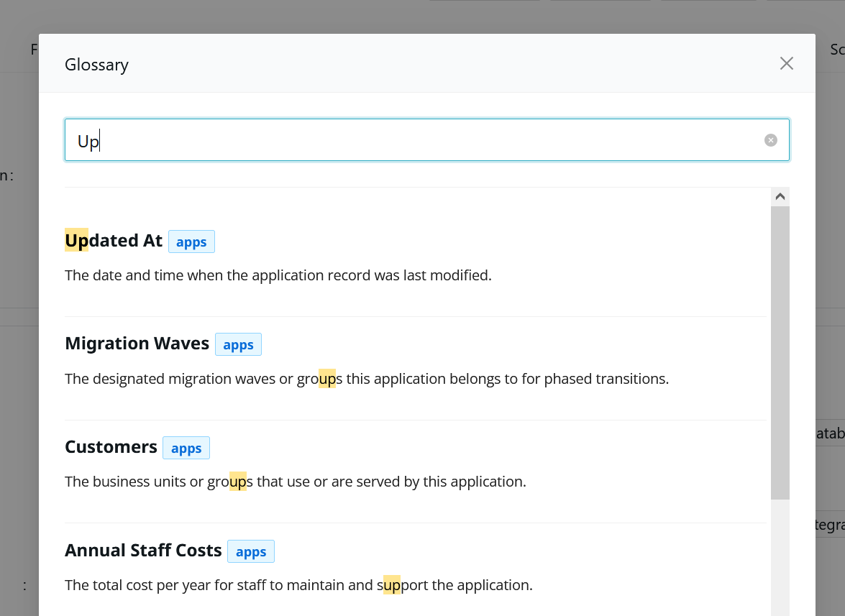Open the Customers glossary term heading
The image size is (845, 616).
pos(111,447)
